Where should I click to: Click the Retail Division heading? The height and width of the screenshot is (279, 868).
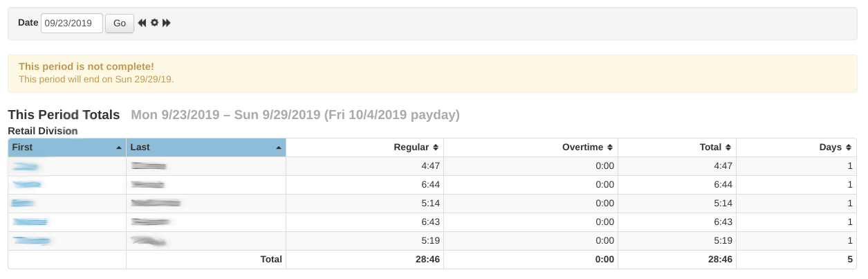tap(42, 130)
